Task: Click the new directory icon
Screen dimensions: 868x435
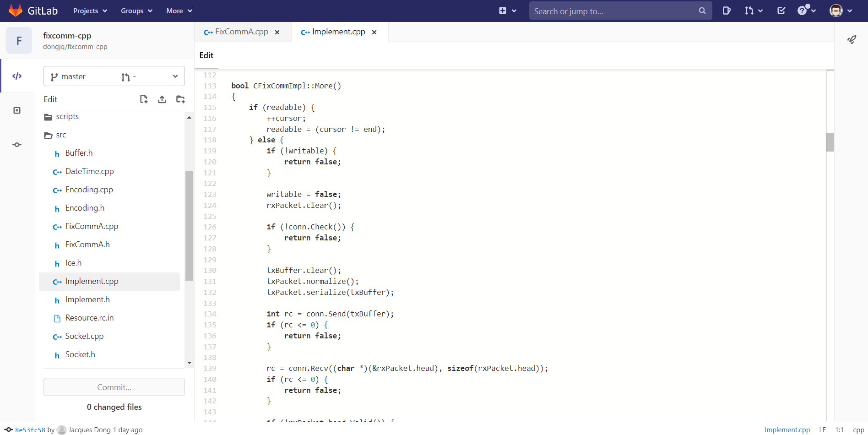Action: pos(180,99)
